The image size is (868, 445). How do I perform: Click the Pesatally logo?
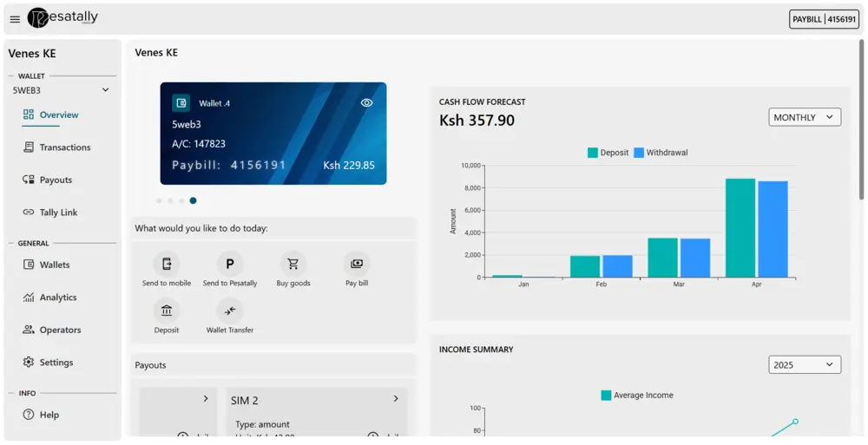point(62,17)
